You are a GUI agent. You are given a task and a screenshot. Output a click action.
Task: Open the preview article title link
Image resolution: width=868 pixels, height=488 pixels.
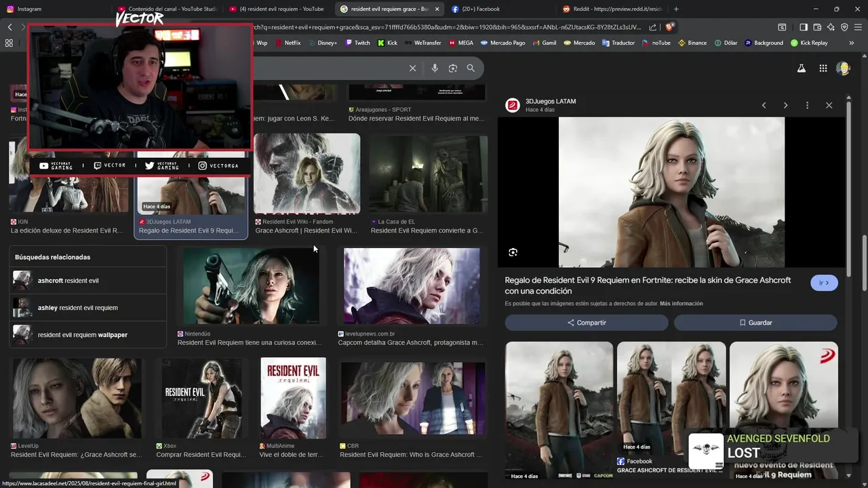[x=648, y=285]
